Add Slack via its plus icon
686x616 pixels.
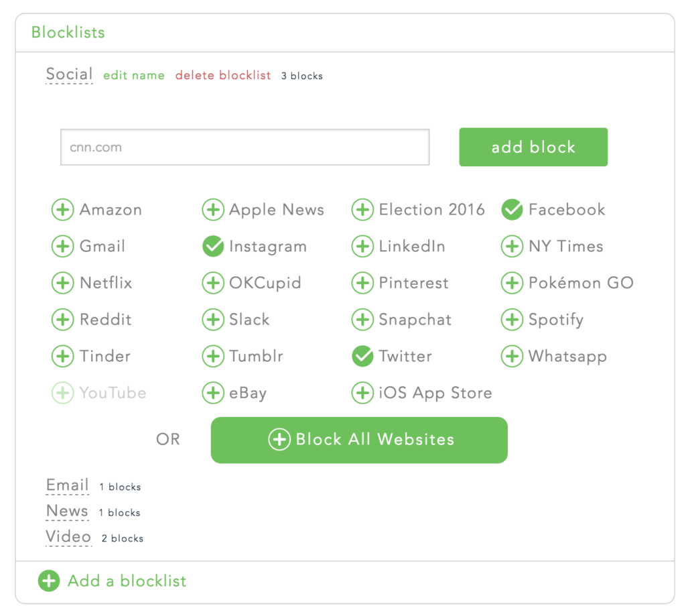(213, 320)
